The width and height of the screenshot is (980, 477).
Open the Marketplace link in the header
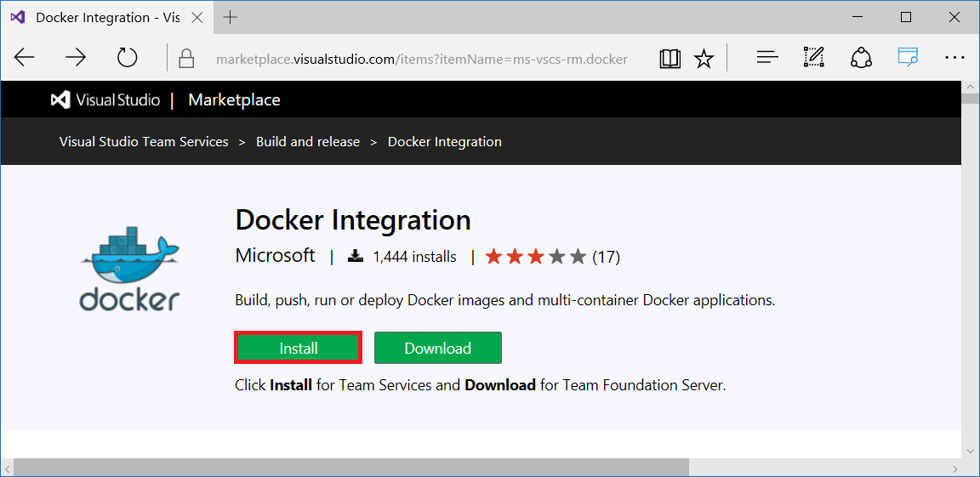click(234, 99)
